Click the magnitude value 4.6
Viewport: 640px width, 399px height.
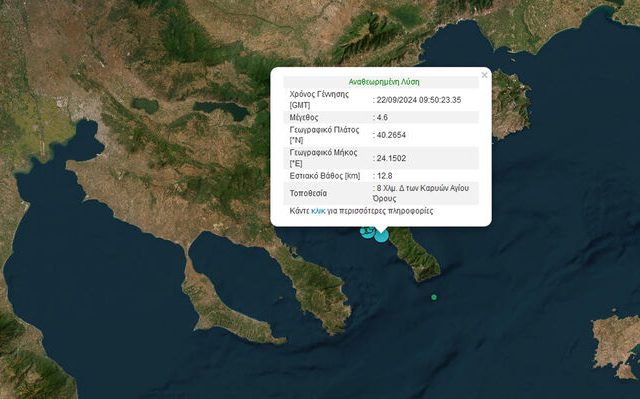click(x=382, y=117)
